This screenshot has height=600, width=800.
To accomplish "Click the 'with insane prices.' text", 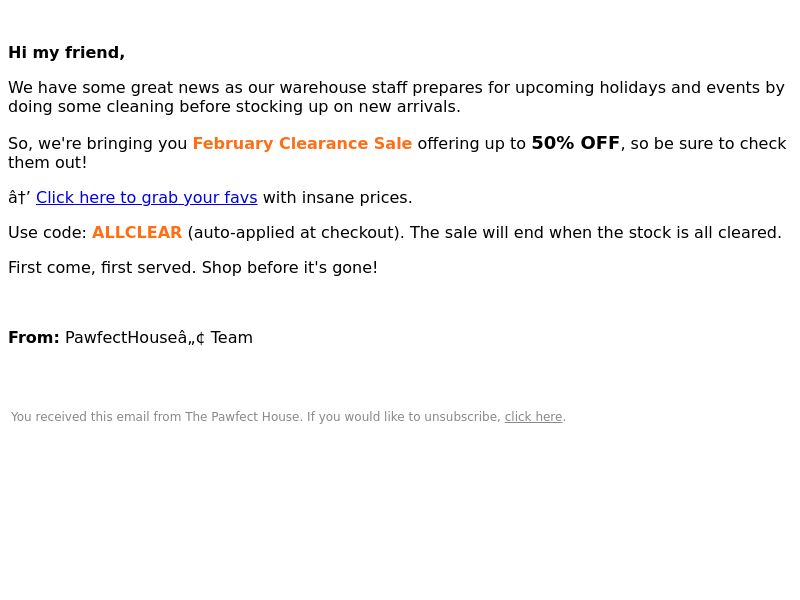I will click(337, 197).
